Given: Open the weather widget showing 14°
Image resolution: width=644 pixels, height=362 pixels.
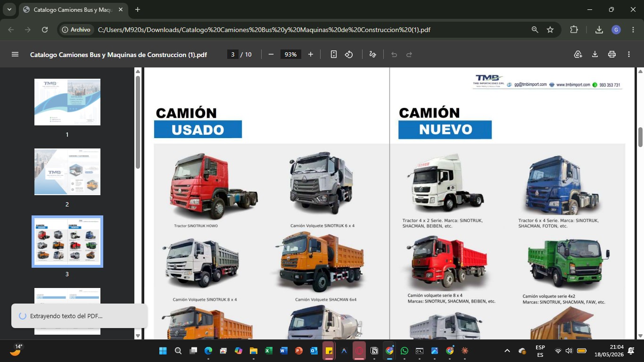Looking at the screenshot, I should 16,350.
